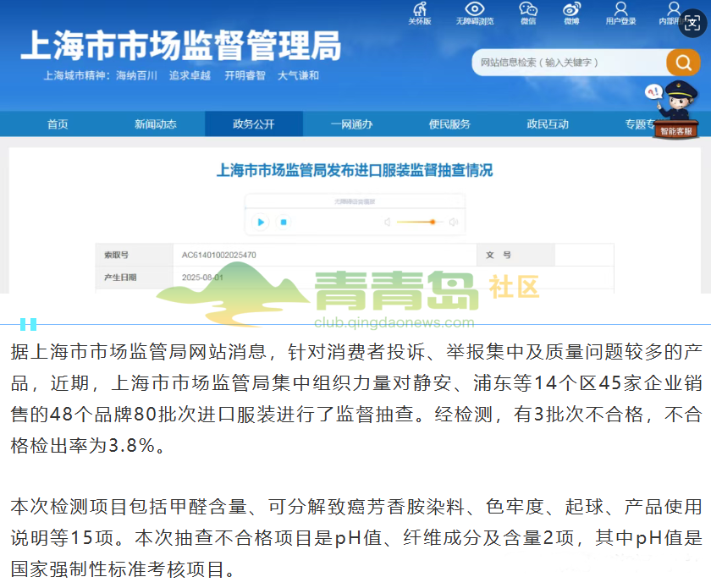Open the 一网通办 navigation item
Image resolution: width=711 pixels, height=588 pixels.
351,124
